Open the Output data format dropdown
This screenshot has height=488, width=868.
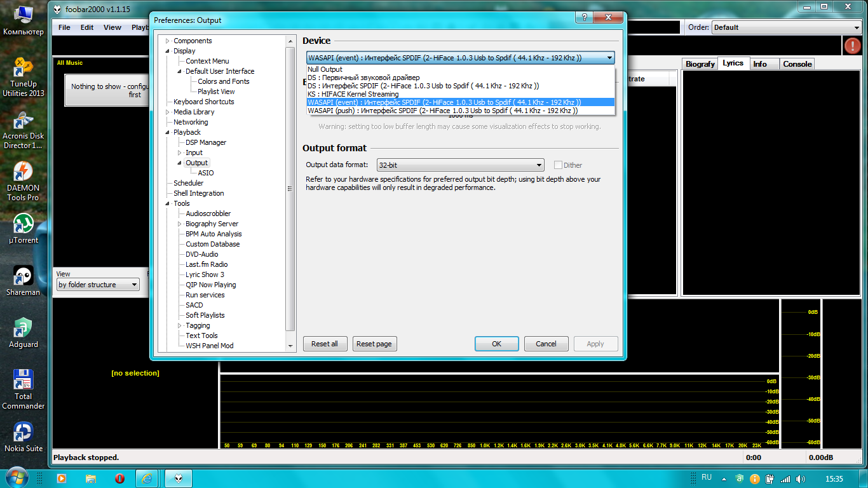(461, 165)
